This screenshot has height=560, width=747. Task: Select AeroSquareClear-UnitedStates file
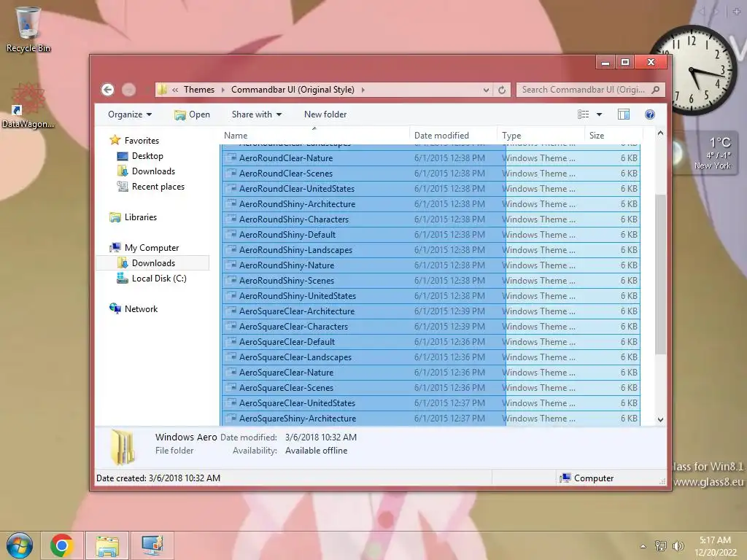[430, 402]
